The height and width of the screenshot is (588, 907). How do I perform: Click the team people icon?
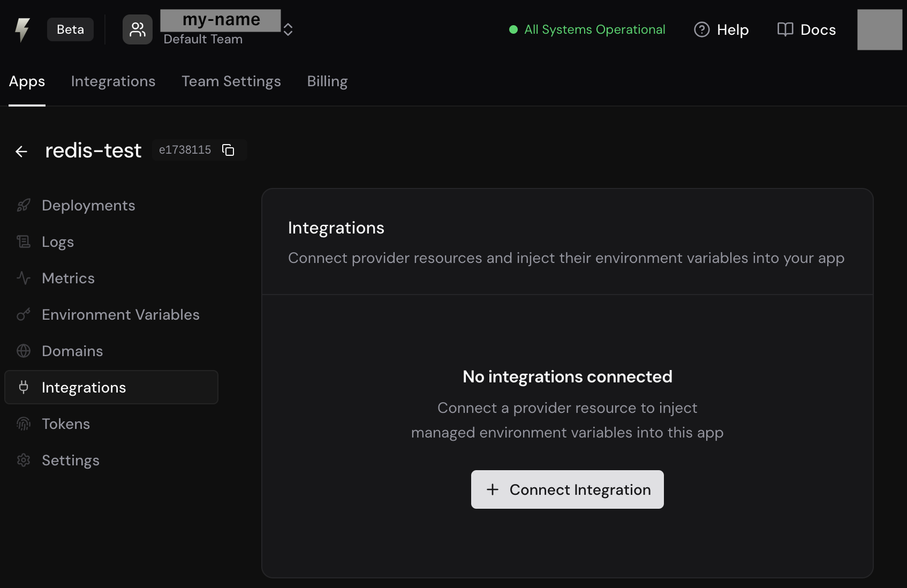138,29
